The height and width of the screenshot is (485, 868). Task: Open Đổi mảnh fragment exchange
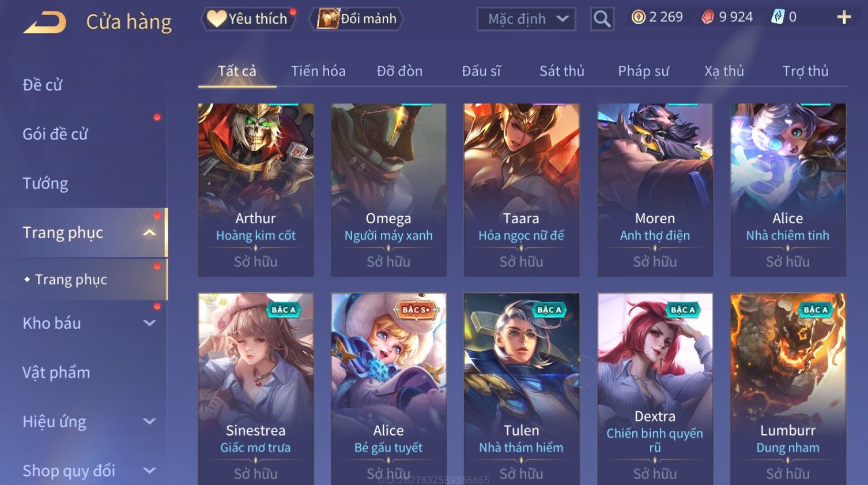click(357, 19)
